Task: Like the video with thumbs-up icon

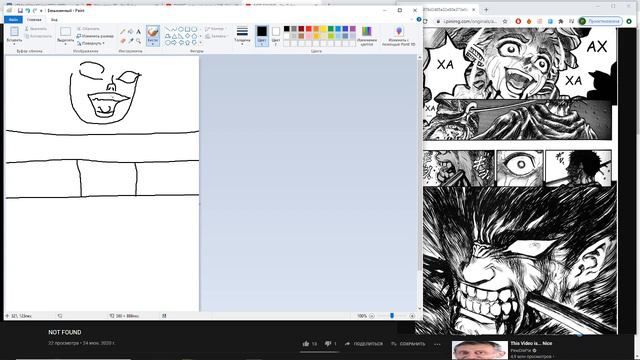Action: click(x=306, y=344)
